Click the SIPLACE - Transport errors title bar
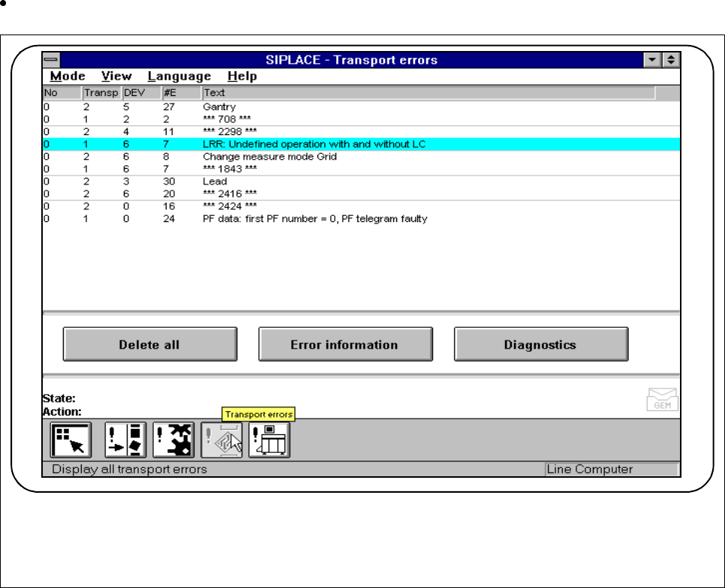 click(351, 59)
